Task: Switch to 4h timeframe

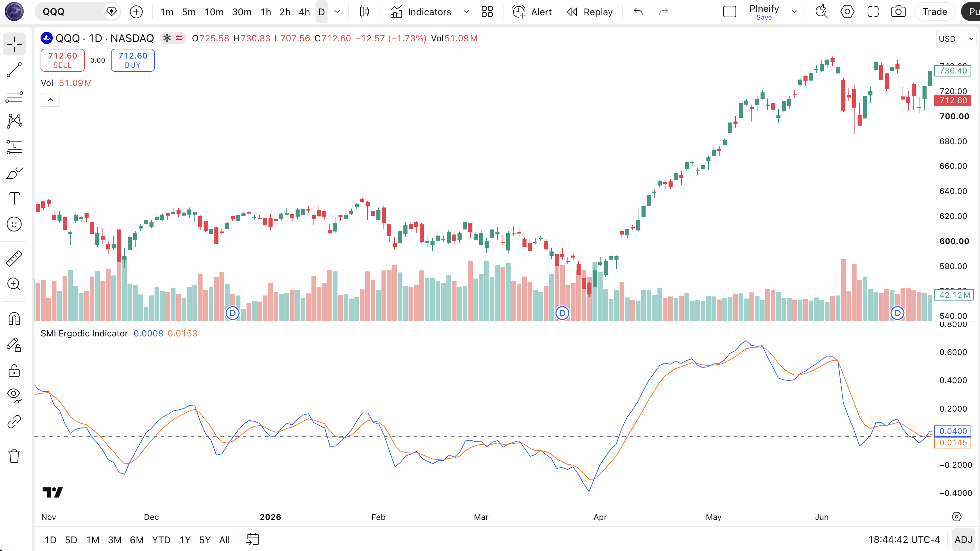Action: [x=304, y=12]
